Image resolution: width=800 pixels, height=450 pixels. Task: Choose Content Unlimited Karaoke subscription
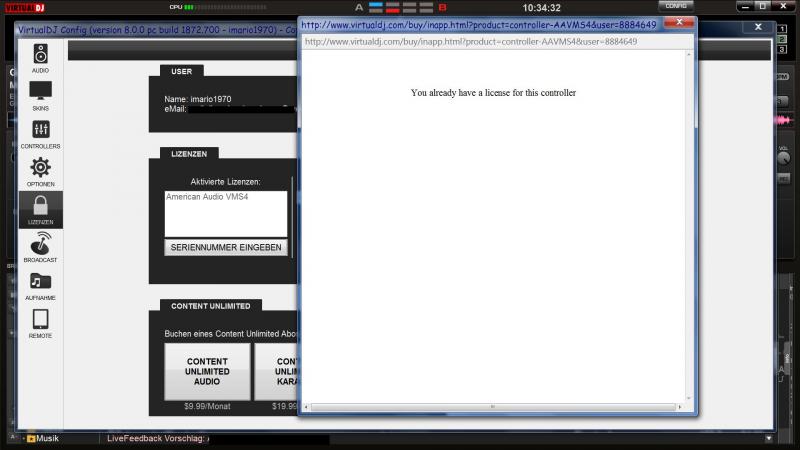[x=276, y=371]
